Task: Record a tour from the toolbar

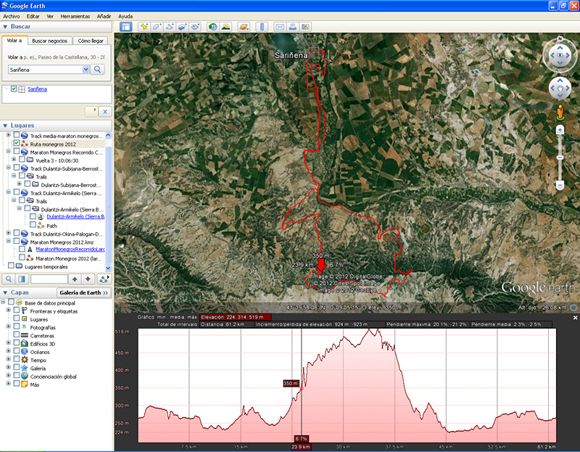Action: tap(195, 27)
